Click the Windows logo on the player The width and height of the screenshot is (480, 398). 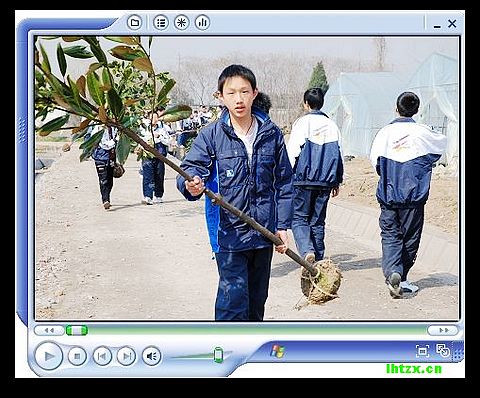pos(277,351)
